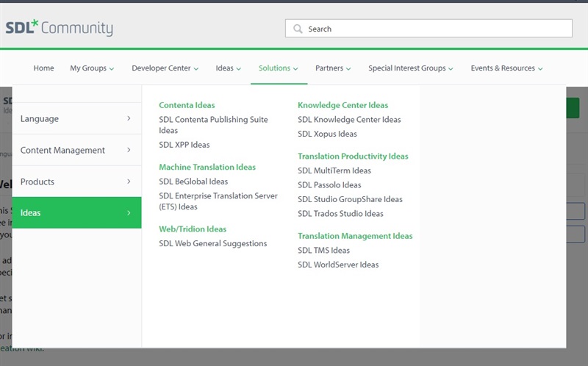Go to the Home nav item

pos(43,68)
